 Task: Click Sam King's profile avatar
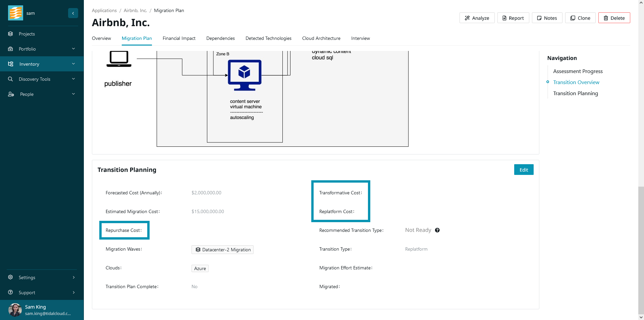[15, 310]
